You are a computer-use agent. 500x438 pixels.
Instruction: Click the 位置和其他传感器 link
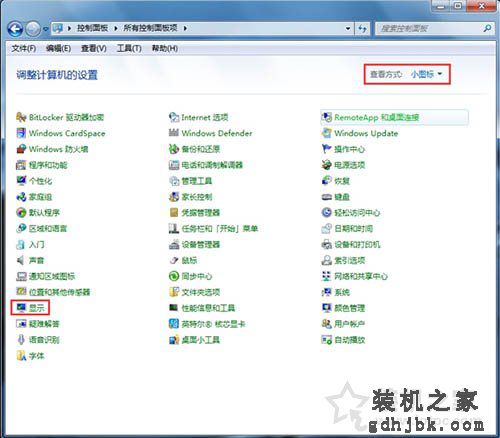tap(60, 292)
